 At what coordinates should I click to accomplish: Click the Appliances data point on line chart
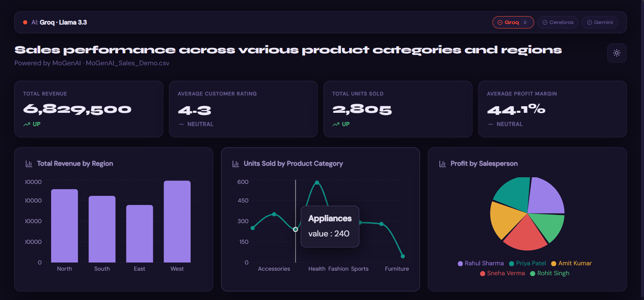296,229
